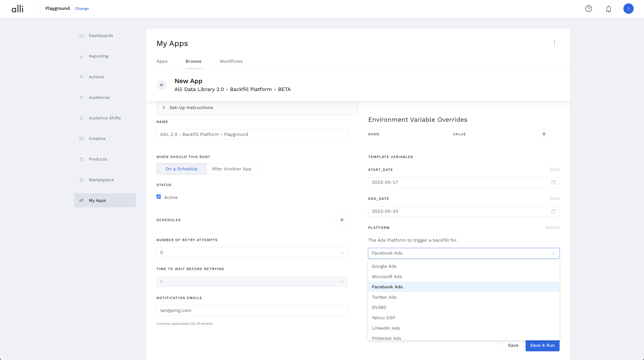Image resolution: width=644 pixels, height=360 pixels.
Task: Click the user avatar icon
Action: point(628,9)
